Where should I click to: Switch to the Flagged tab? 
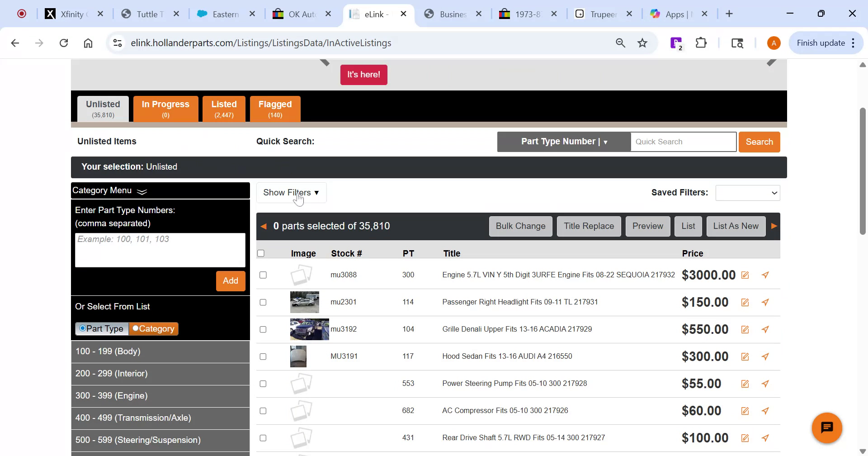(275, 108)
